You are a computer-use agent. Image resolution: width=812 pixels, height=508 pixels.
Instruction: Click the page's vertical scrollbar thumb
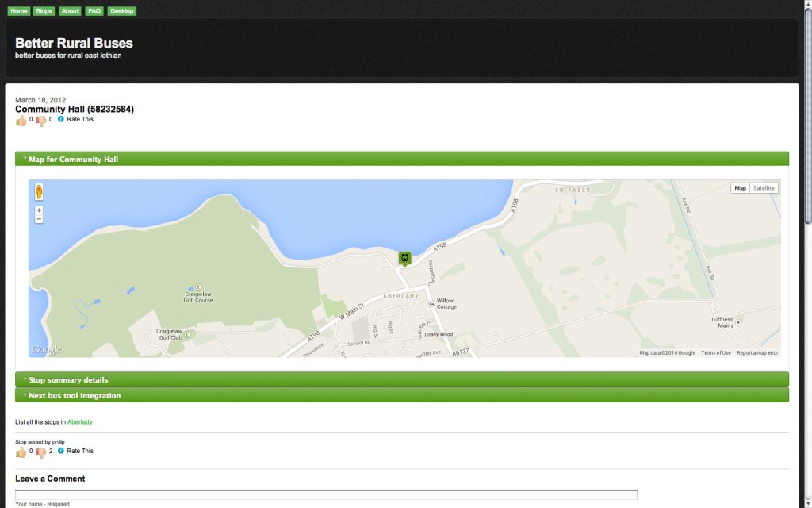[x=808, y=117]
